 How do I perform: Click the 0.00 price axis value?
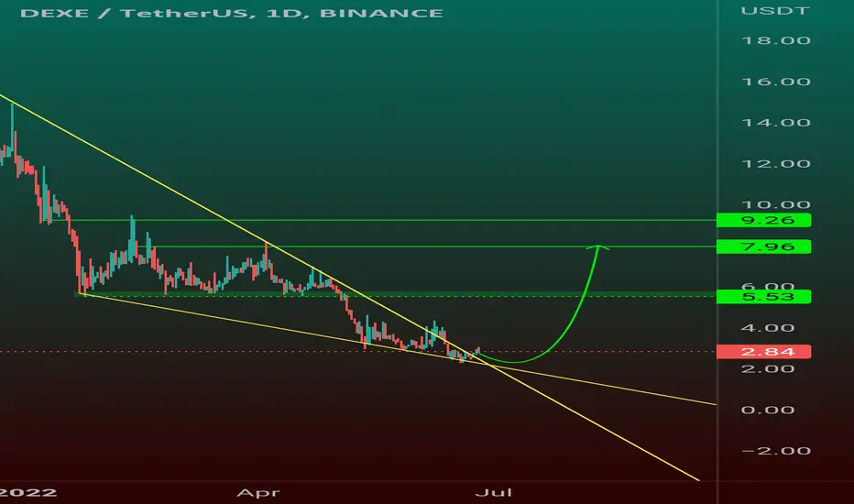click(768, 410)
